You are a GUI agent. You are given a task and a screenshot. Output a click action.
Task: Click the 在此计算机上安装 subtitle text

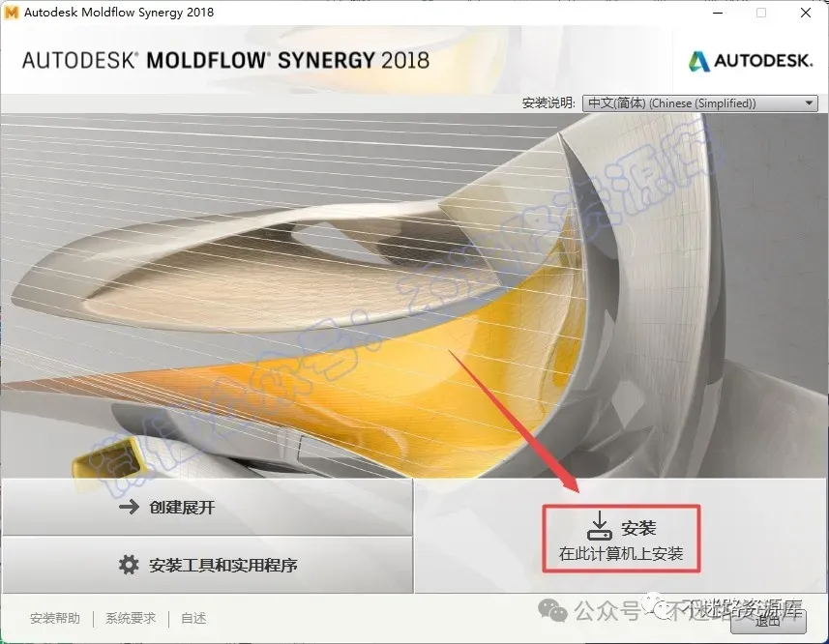point(621,553)
